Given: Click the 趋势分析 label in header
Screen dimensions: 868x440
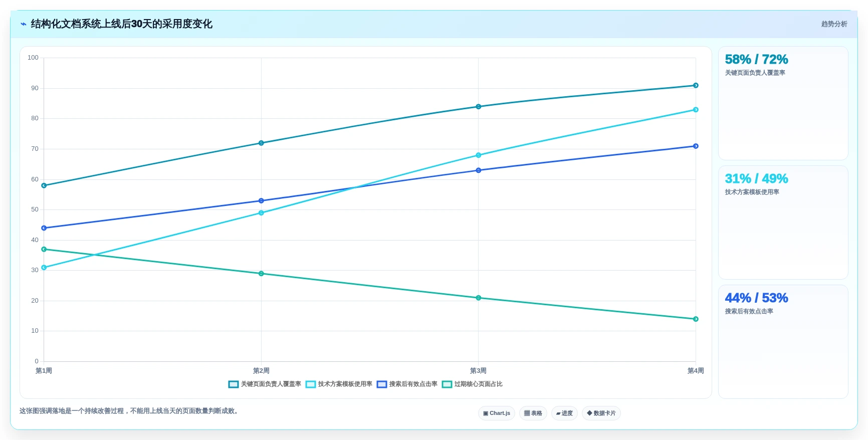Looking at the screenshot, I should click(x=834, y=24).
